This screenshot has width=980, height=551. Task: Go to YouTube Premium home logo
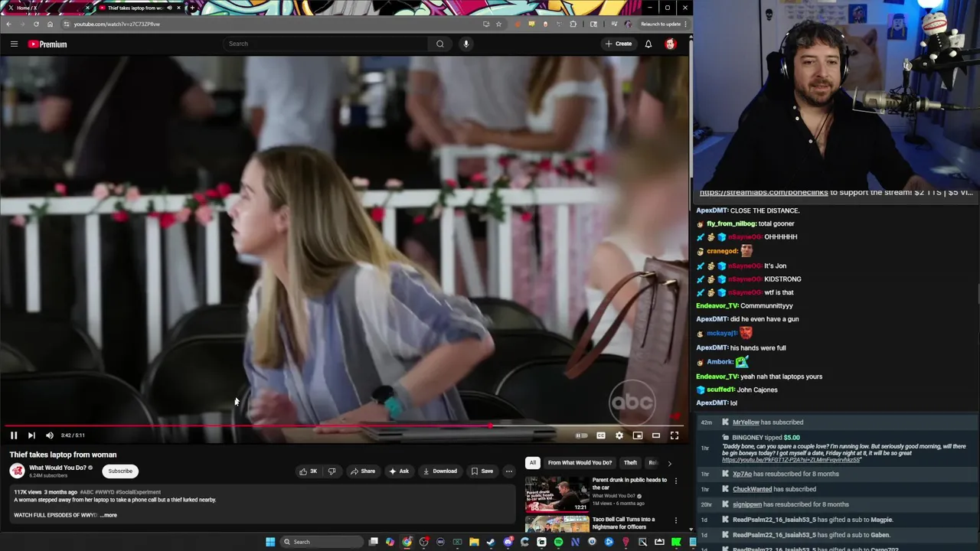click(47, 44)
